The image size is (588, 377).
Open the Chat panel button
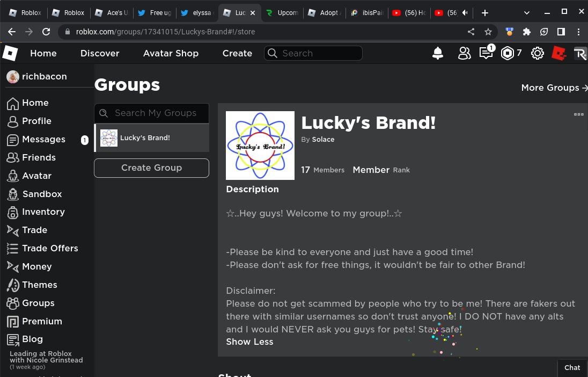(x=572, y=368)
